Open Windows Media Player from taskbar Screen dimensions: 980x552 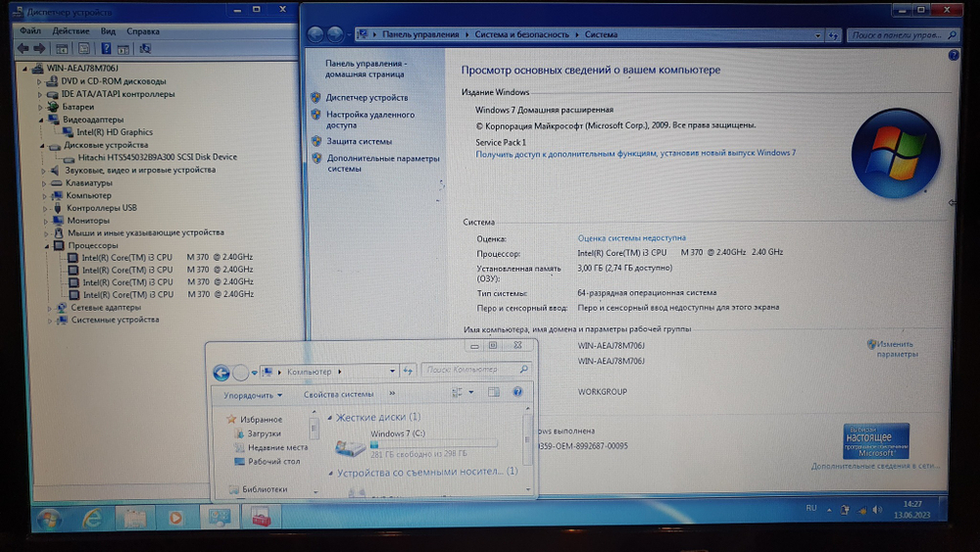176,518
